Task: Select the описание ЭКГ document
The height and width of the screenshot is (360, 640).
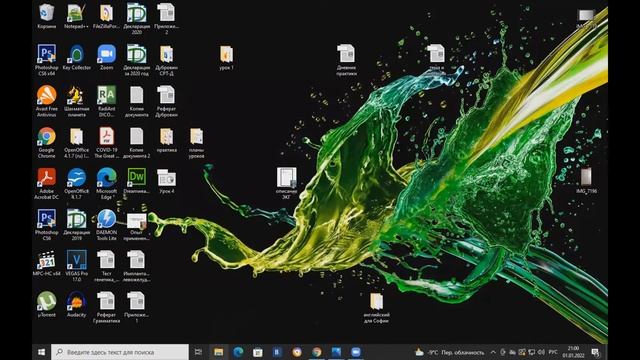Action: click(287, 183)
